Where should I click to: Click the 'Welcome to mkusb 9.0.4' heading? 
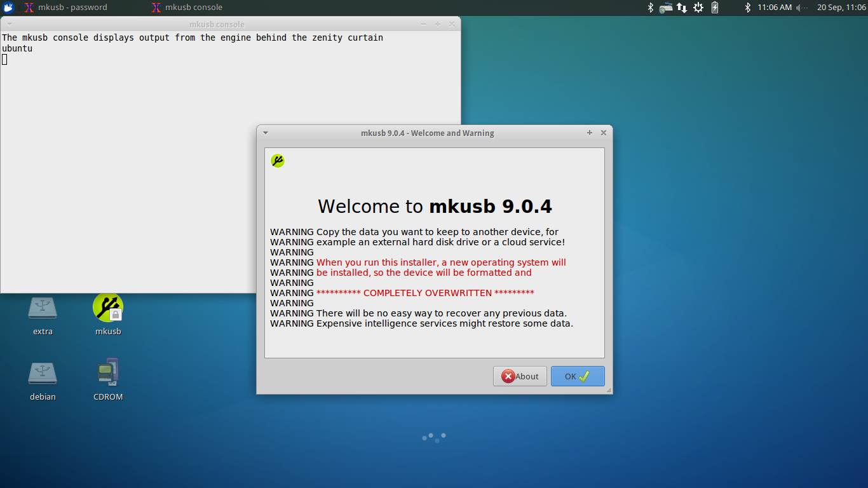click(435, 207)
